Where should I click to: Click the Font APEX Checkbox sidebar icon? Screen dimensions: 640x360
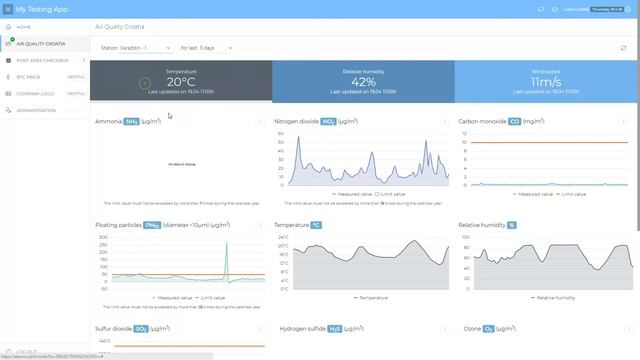click(x=8, y=60)
